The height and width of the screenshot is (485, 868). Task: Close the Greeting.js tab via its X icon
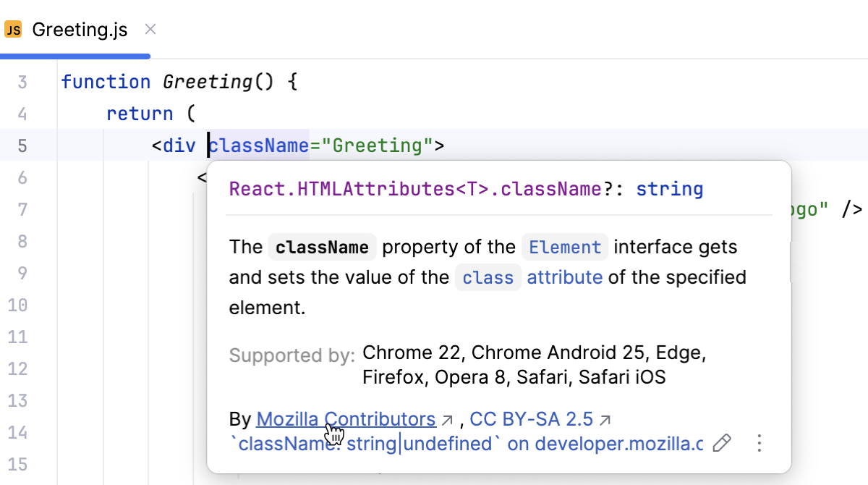click(x=150, y=29)
